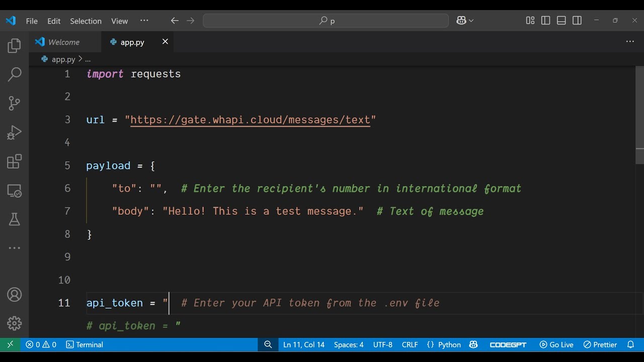Click the payload variable on line 5
This screenshot has width=644, height=362.
pos(108,165)
